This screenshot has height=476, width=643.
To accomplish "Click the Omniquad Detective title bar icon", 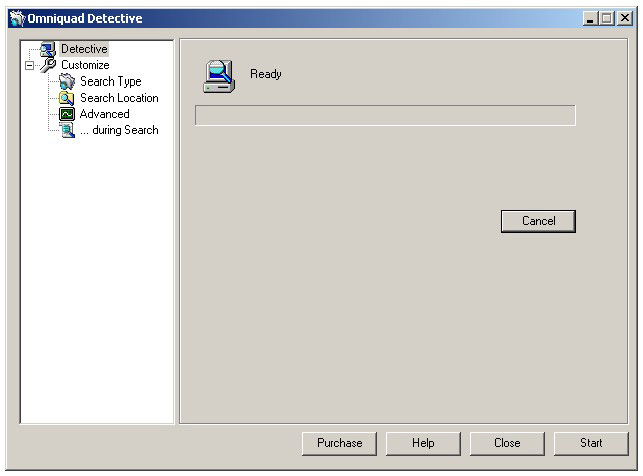I will pos(15,18).
